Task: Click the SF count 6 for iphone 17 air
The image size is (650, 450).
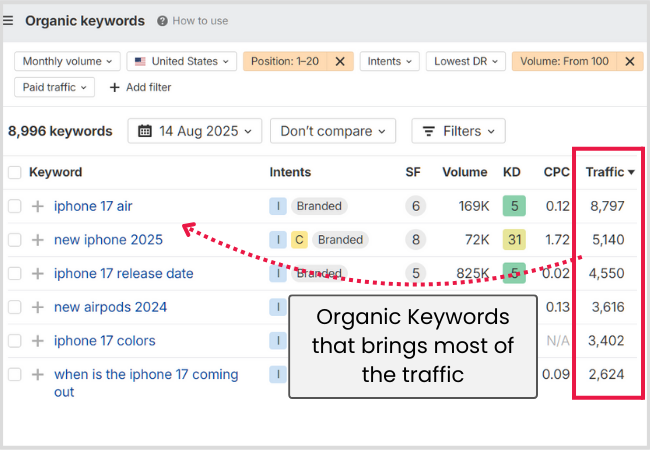Action: click(416, 206)
